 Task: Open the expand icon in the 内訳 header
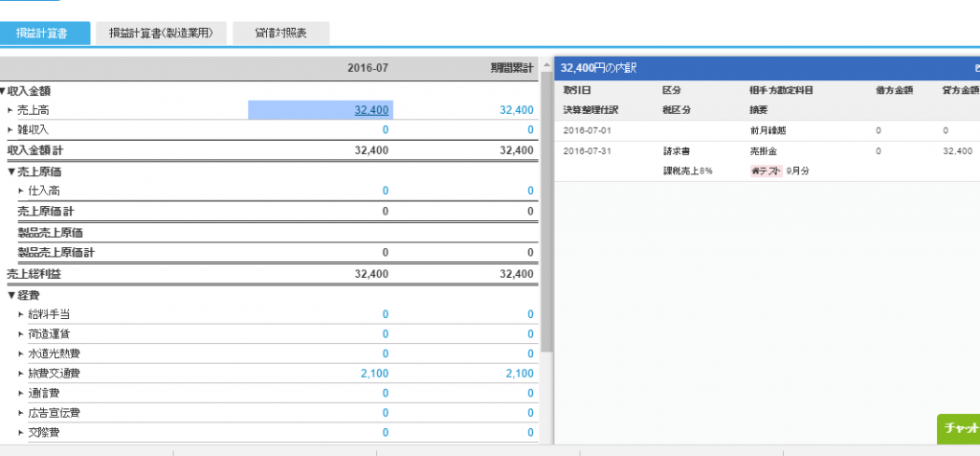point(975,69)
